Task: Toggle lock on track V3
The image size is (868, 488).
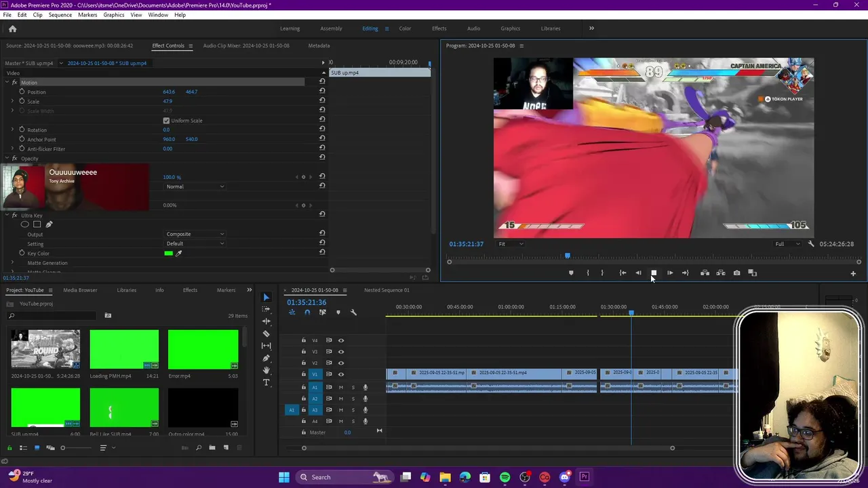Action: 304,352
